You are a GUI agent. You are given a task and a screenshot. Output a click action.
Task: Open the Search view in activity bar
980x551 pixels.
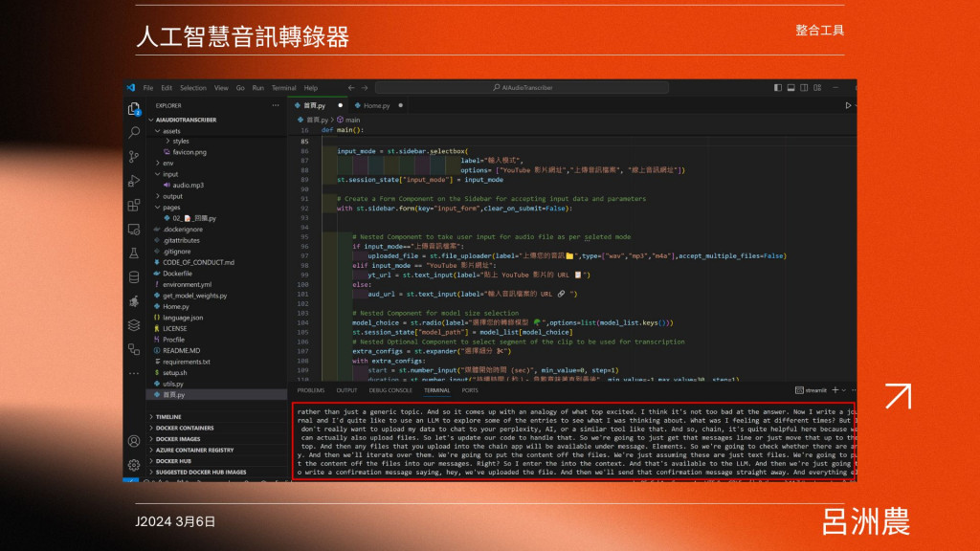[134, 132]
